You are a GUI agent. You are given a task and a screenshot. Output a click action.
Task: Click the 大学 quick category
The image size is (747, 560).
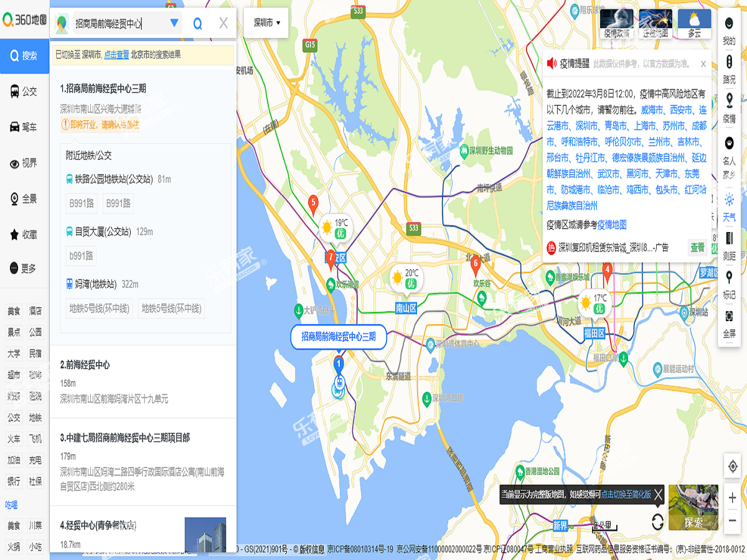click(14, 353)
